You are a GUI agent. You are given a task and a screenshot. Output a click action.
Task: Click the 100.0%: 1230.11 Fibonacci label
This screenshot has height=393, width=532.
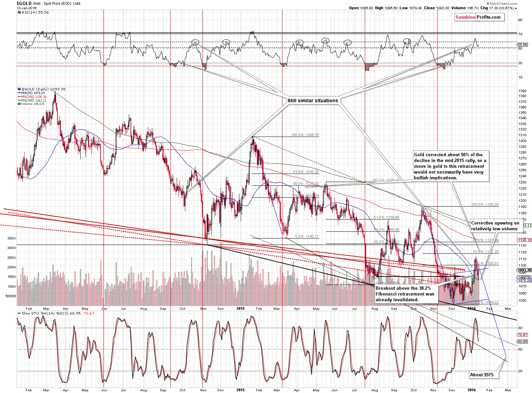coord(385,180)
